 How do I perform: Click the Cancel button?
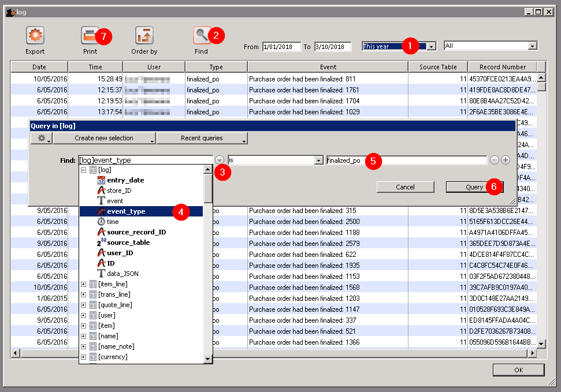click(x=405, y=187)
